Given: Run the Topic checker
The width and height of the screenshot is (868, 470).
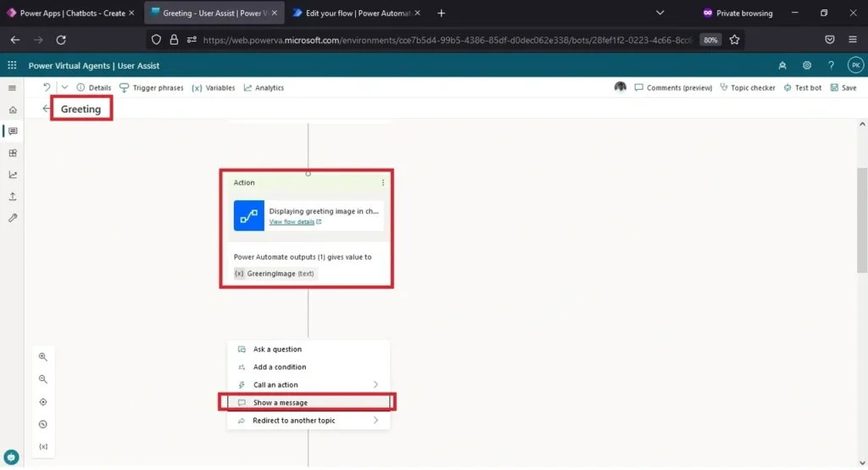Looking at the screenshot, I should pos(748,87).
